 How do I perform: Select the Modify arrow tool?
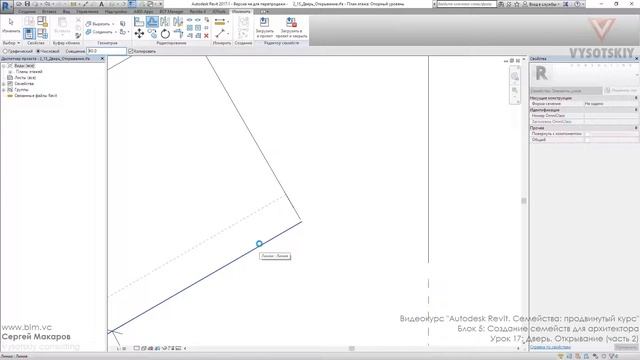tap(11, 24)
